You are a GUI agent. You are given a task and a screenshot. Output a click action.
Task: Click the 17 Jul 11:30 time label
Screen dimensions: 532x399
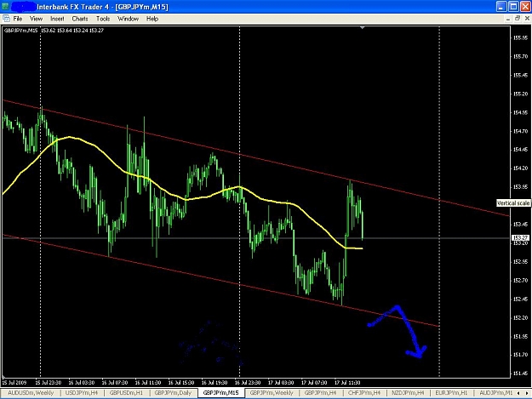pos(348,382)
